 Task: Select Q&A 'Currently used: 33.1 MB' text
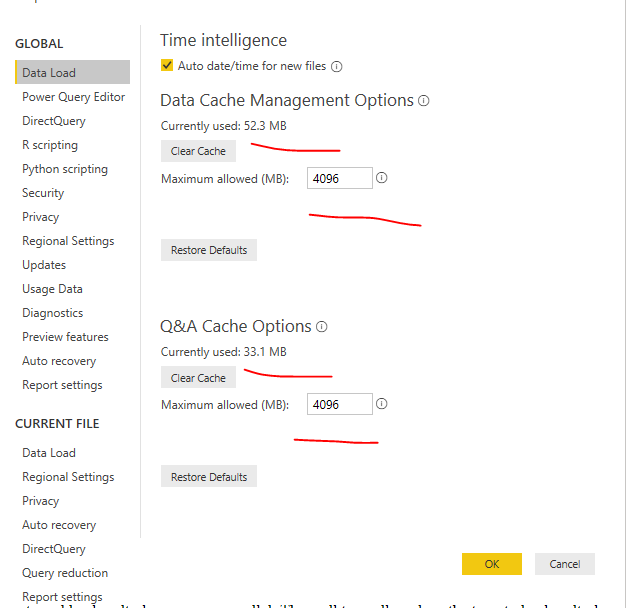click(x=224, y=352)
